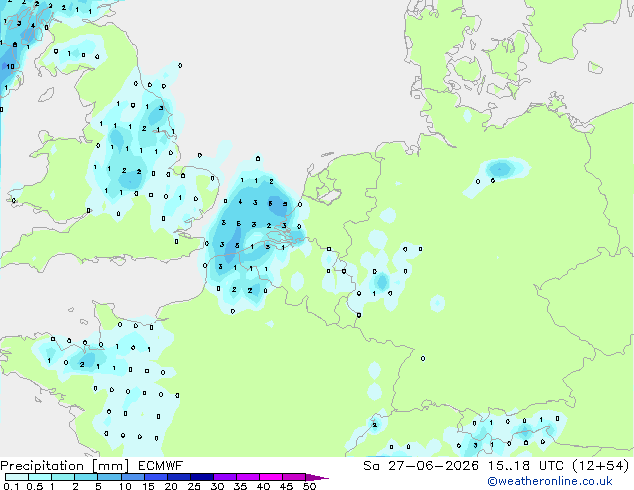Click the '45' legend scale label
Screen dimensions: 634x490
[x=286, y=486]
